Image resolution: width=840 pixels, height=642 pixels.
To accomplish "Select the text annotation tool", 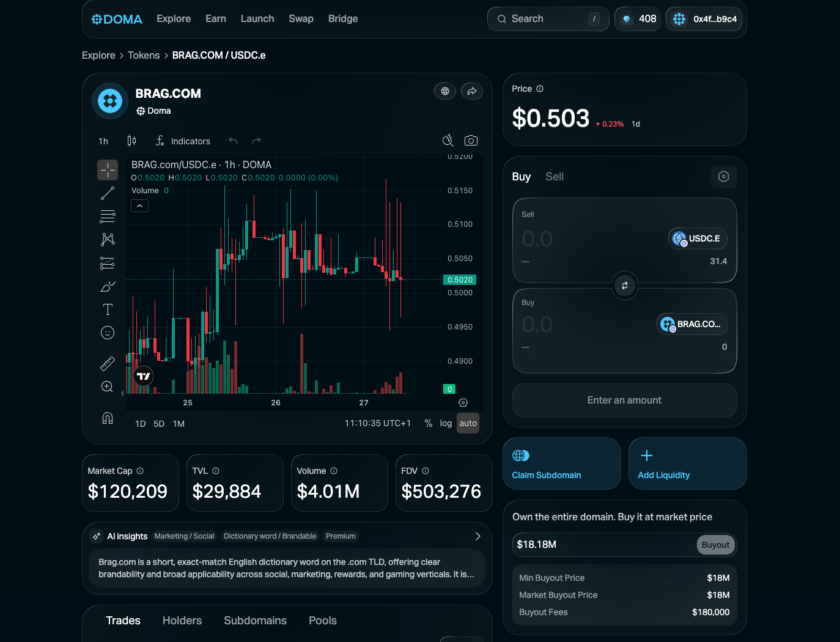I will click(108, 309).
